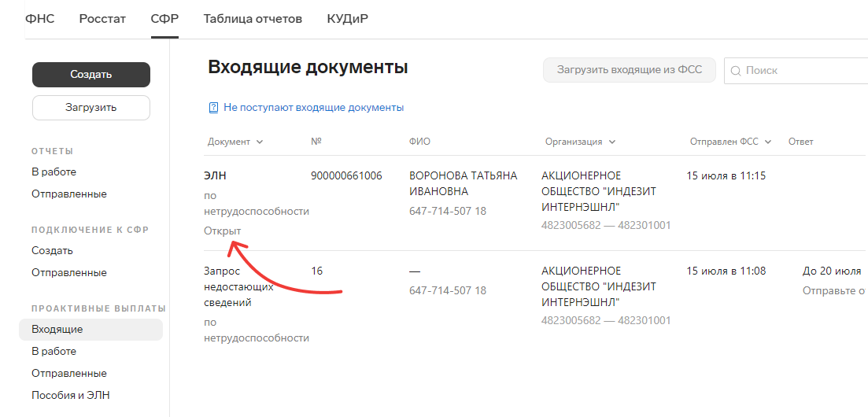The width and height of the screenshot is (868, 417).
Task: Open Не поступают входящие документы link
Action: (x=313, y=108)
